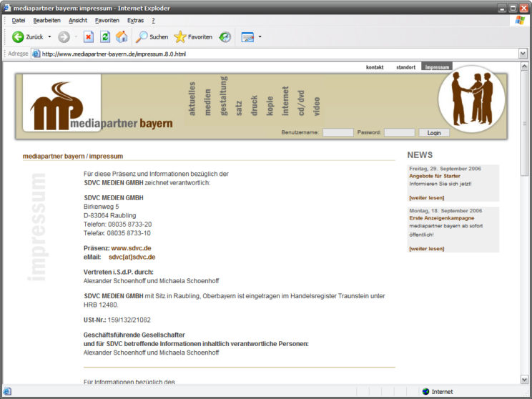Click the vertical scrollbar up arrow
The width and height of the screenshot is (532, 399).
click(524, 66)
